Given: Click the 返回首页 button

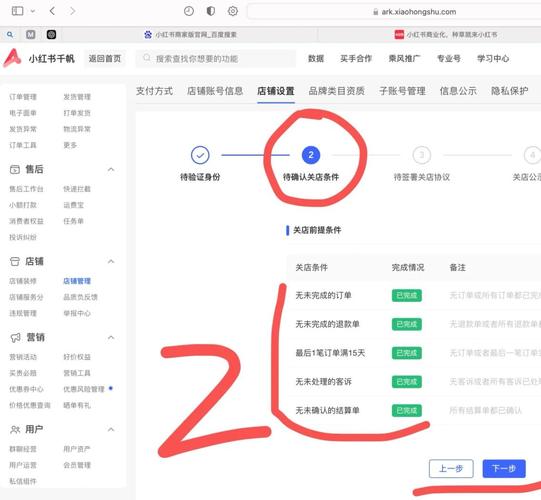Looking at the screenshot, I should point(105,59).
